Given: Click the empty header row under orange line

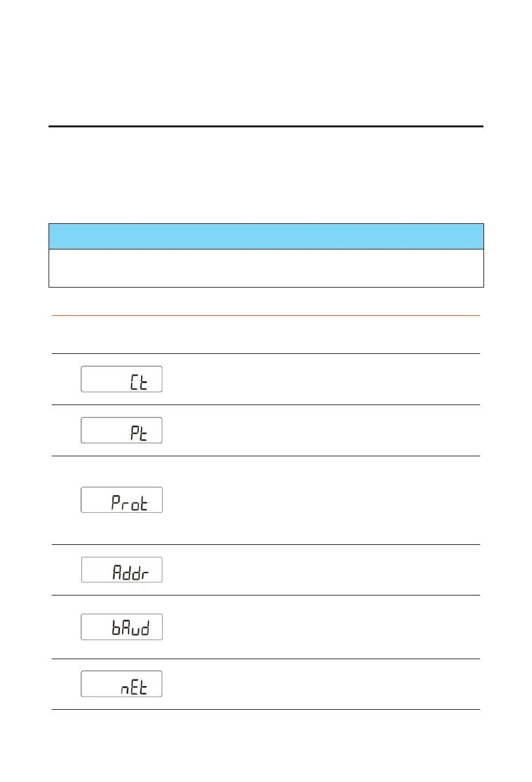Looking at the screenshot, I should click(x=266, y=335).
